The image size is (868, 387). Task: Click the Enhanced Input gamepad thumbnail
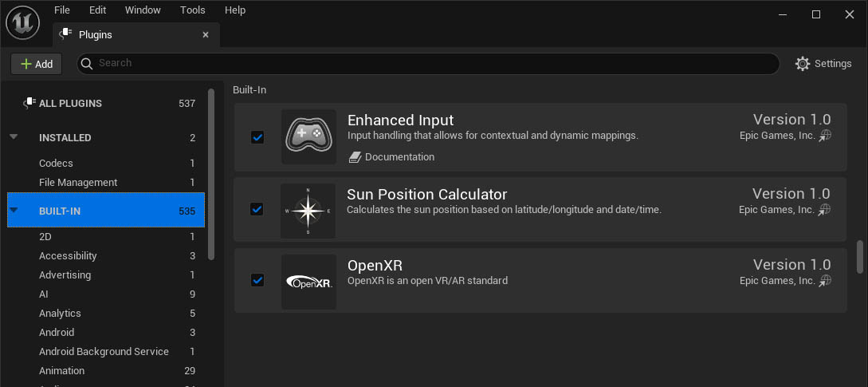[309, 136]
